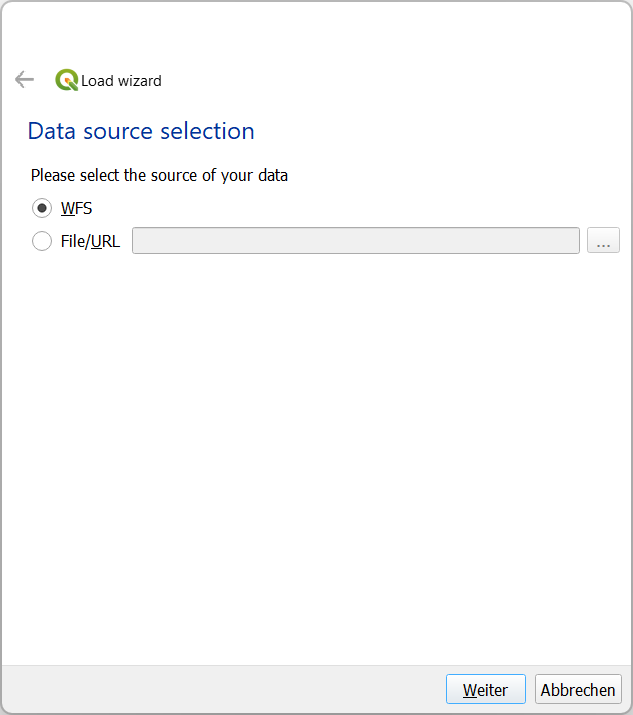This screenshot has height=715, width=633.
Task: Click the word "data" ending the prompt
Action: (271, 175)
